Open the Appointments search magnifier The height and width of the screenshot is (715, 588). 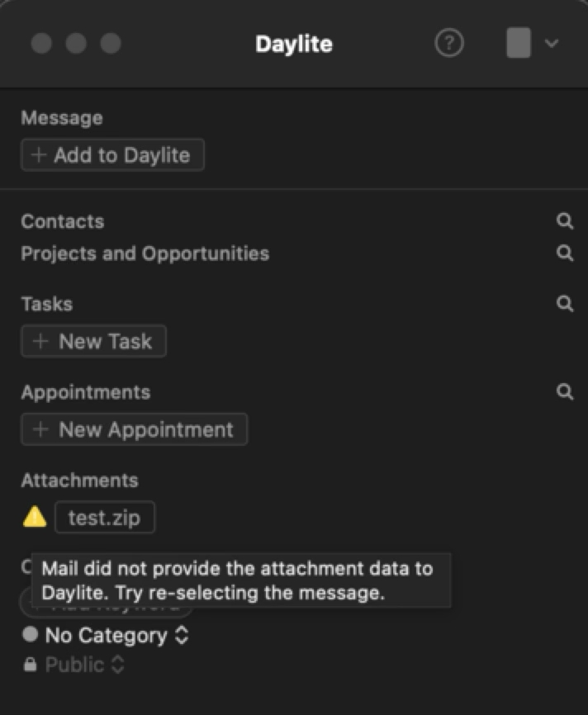(565, 391)
